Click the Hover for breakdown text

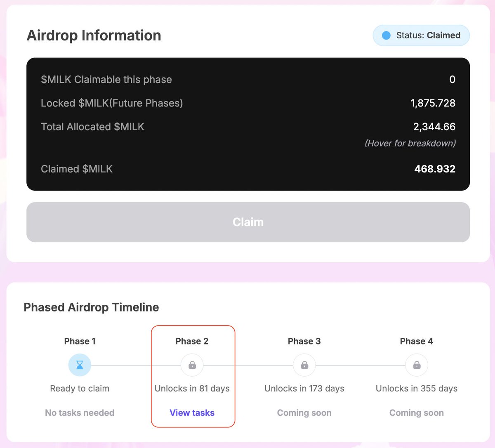tap(410, 143)
